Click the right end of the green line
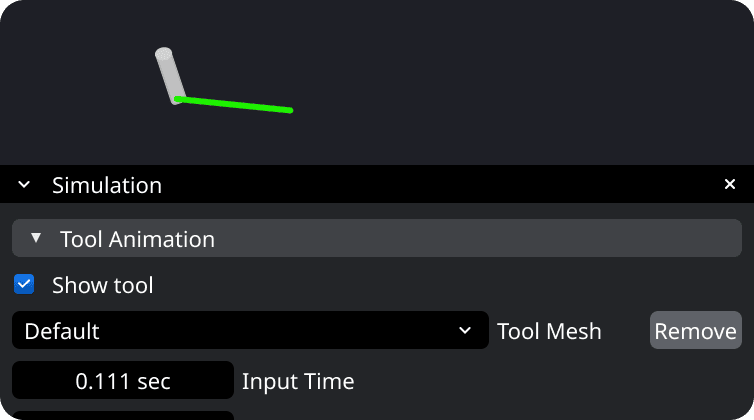Screen dimensions: 754x420 (289, 110)
